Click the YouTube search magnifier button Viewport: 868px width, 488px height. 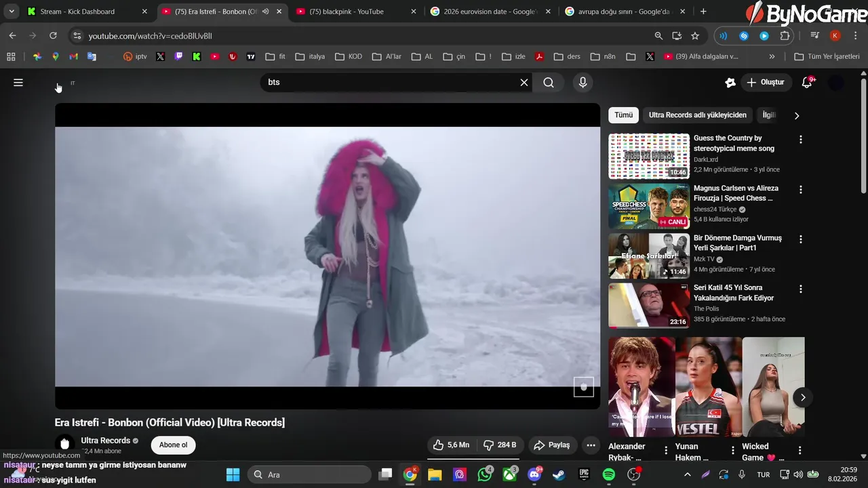pos(549,83)
